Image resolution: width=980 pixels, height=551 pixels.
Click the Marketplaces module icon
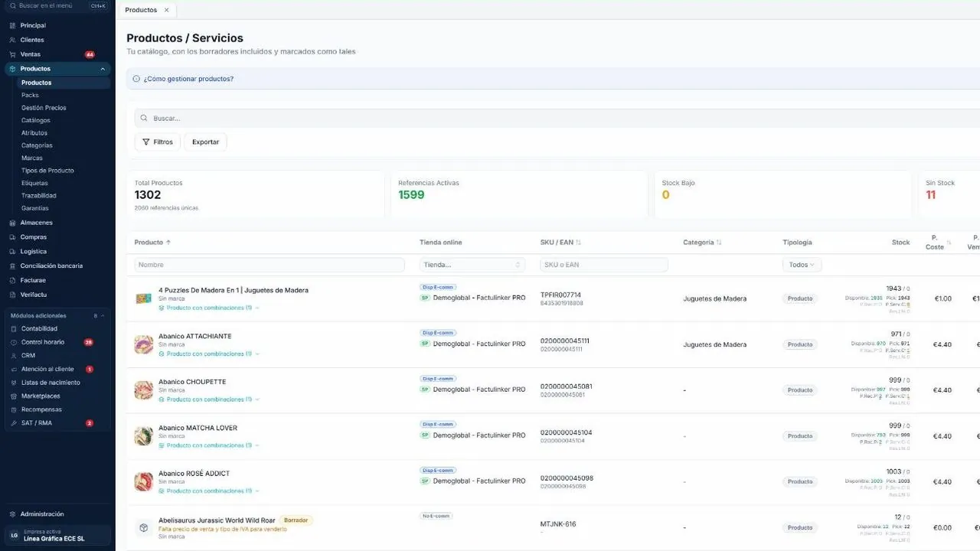pyautogui.click(x=13, y=396)
